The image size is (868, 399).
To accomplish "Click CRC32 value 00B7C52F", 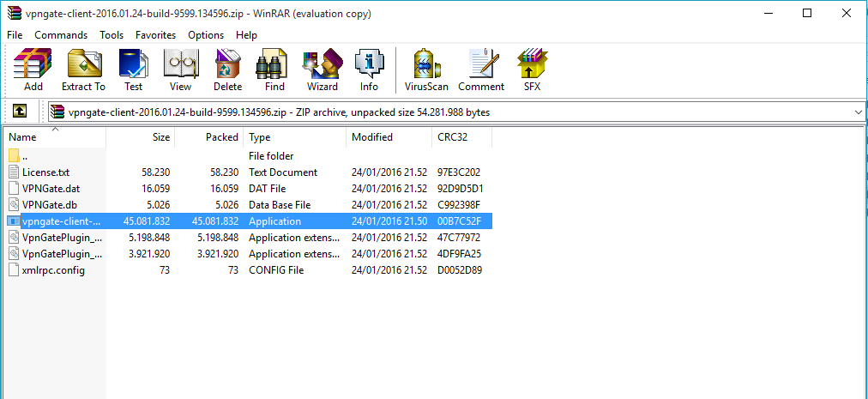I will [459, 221].
